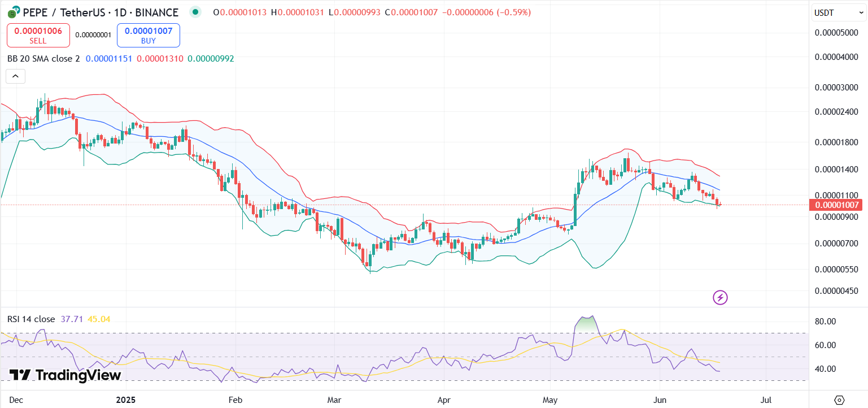Collapse the indicator legend chevron

pos(15,76)
